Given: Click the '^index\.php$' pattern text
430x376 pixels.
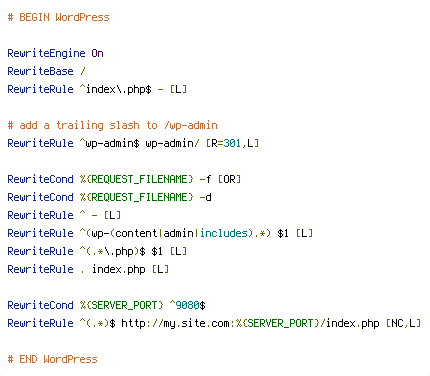Looking at the screenshot, I should (116, 89).
